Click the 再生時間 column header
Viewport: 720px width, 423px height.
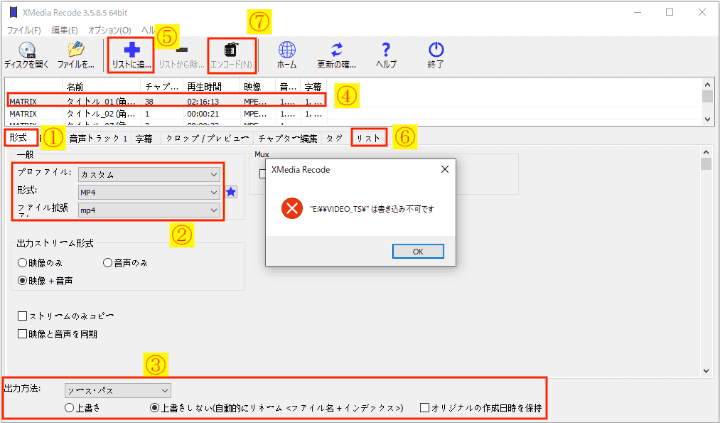pyautogui.click(x=211, y=86)
